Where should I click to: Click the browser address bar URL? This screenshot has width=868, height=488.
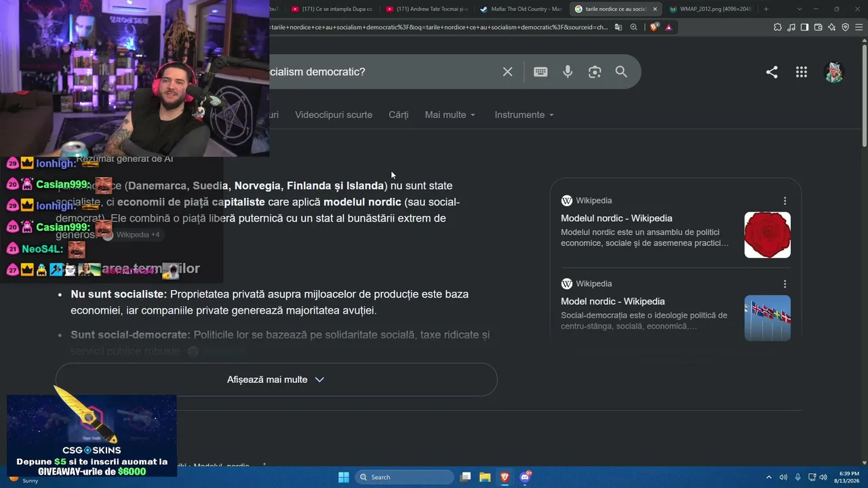point(439,27)
